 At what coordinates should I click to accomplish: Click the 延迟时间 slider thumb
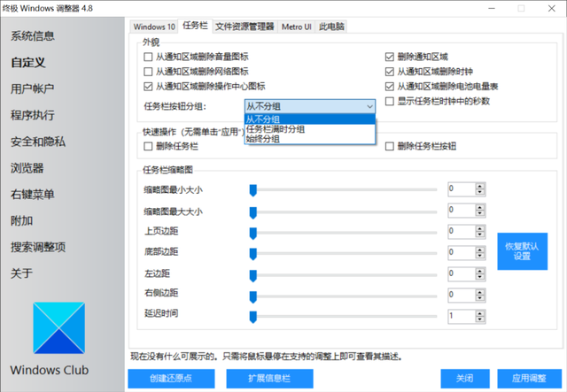(253, 317)
